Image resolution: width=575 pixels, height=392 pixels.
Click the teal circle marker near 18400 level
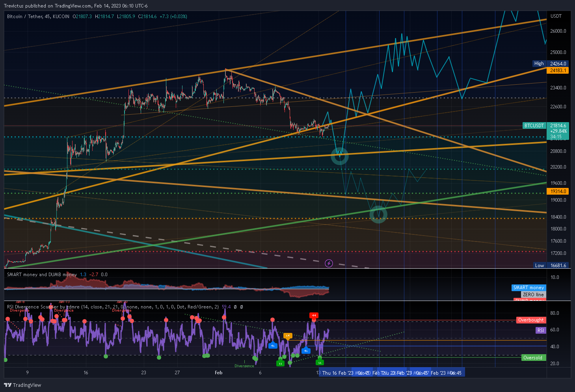[x=378, y=214]
